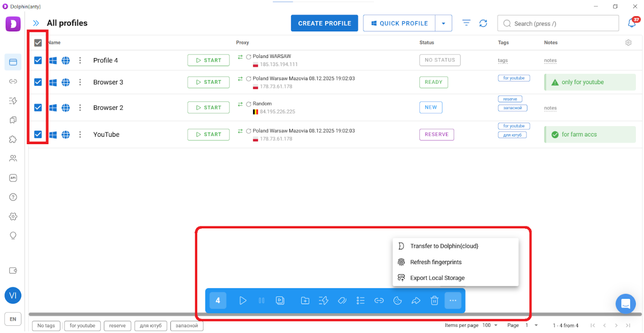Expand the Quick Profile dropdown arrow
The image size is (644, 333).
(443, 23)
